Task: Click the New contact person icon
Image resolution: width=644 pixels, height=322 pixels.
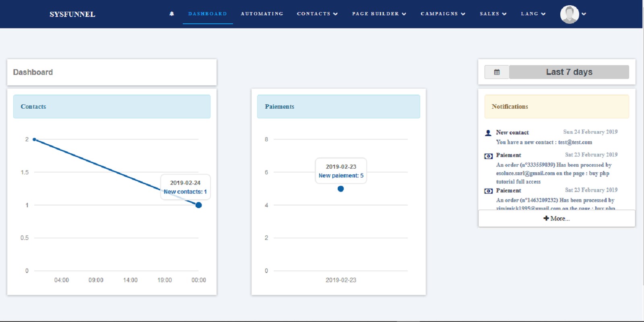Action: click(488, 133)
